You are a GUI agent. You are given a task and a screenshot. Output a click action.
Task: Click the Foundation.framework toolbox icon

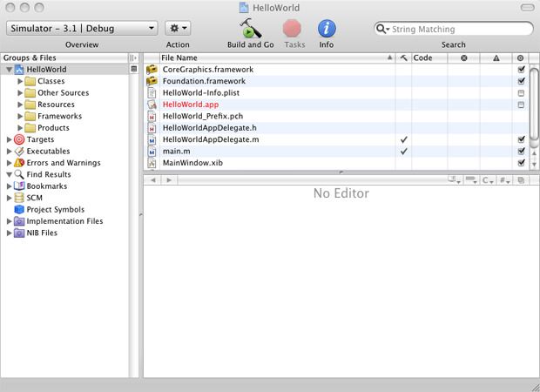click(x=152, y=81)
